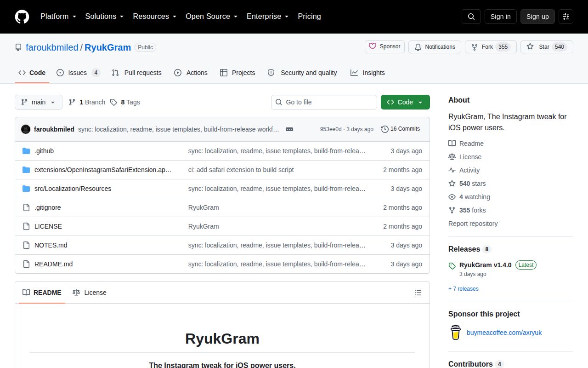Open the Security and quality tab
Viewport: 588px width, 368px height.
(x=302, y=73)
